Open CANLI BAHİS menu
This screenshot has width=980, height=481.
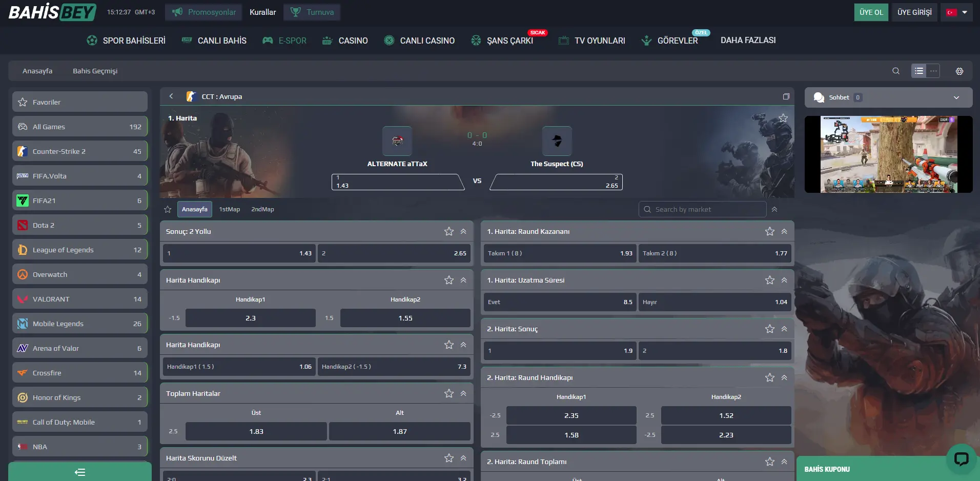[x=214, y=41]
